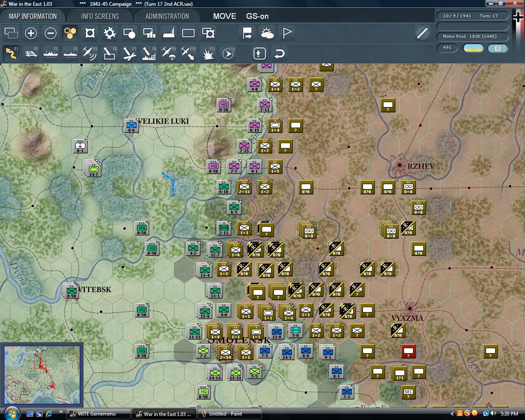Click the outlined pennant flag icon
This screenshot has height=420, width=525.
pos(287,33)
